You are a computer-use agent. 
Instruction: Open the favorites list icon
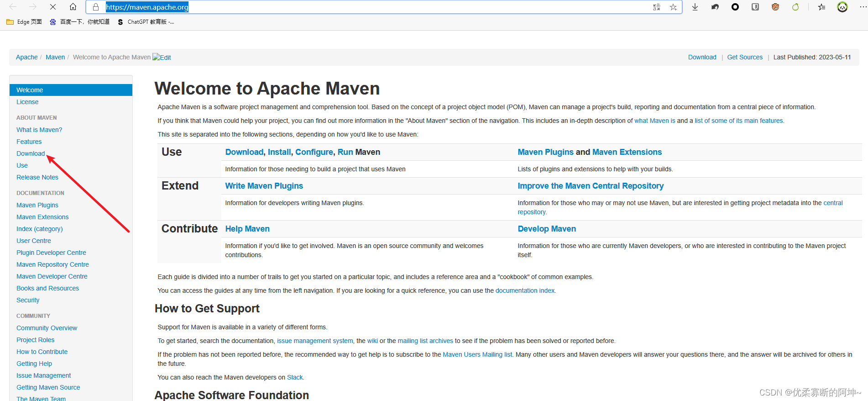click(x=822, y=7)
